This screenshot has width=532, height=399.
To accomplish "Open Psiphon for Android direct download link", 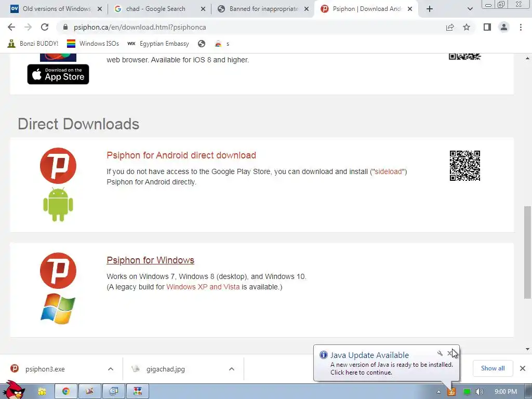I will point(181,155).
